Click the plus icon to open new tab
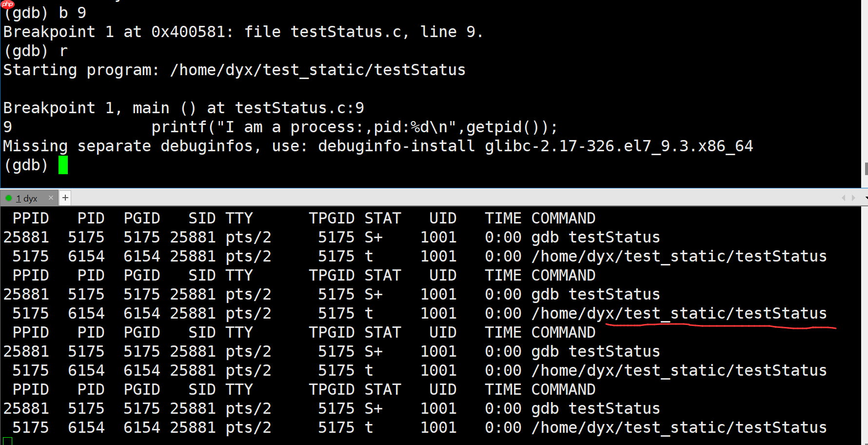This screenshot has width=868, height=445. [65, 197]
